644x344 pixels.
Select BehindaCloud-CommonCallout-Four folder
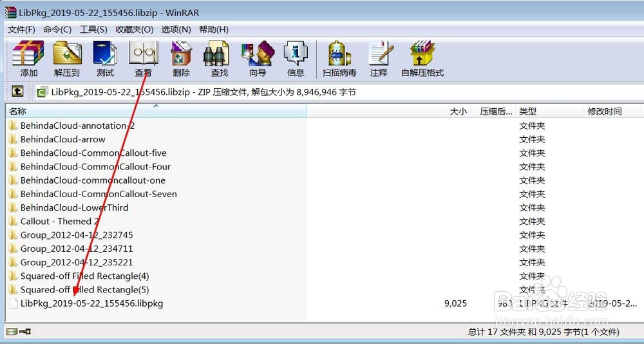coord(95,166)
